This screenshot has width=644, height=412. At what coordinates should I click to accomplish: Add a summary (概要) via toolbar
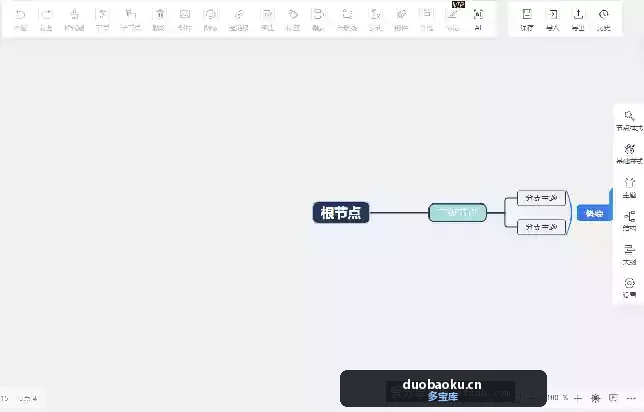(318, 19)
